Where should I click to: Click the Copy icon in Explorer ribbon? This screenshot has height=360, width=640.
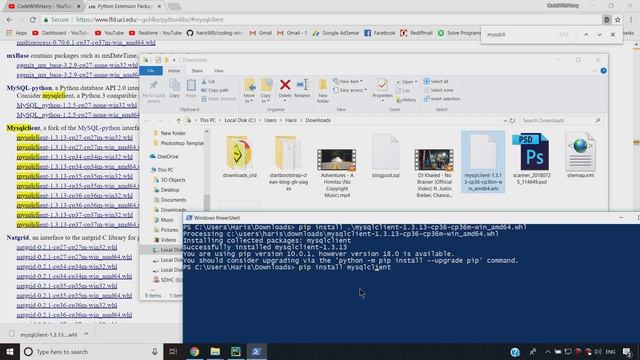[174, 88]
